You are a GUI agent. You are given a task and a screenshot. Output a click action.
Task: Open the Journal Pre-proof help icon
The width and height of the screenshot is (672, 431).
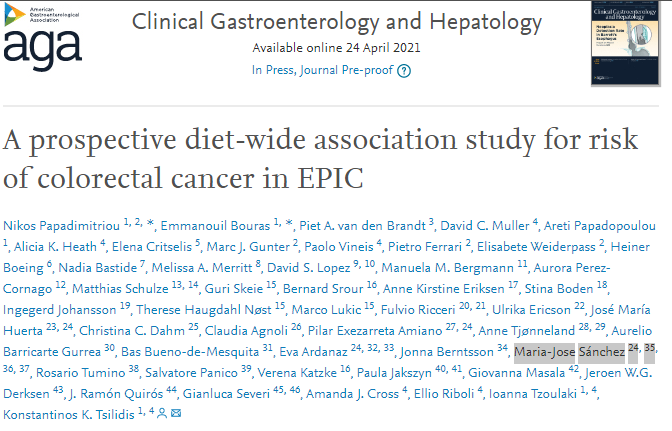404,71
